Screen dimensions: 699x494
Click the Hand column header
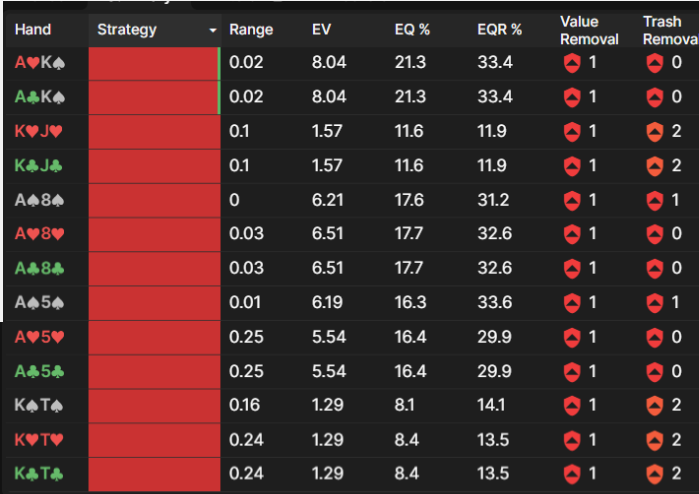pyautogui.click(x=33, y=30)
